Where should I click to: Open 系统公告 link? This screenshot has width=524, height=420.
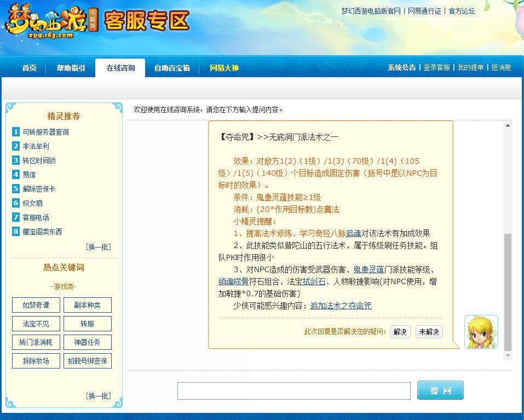pos(401,67)
